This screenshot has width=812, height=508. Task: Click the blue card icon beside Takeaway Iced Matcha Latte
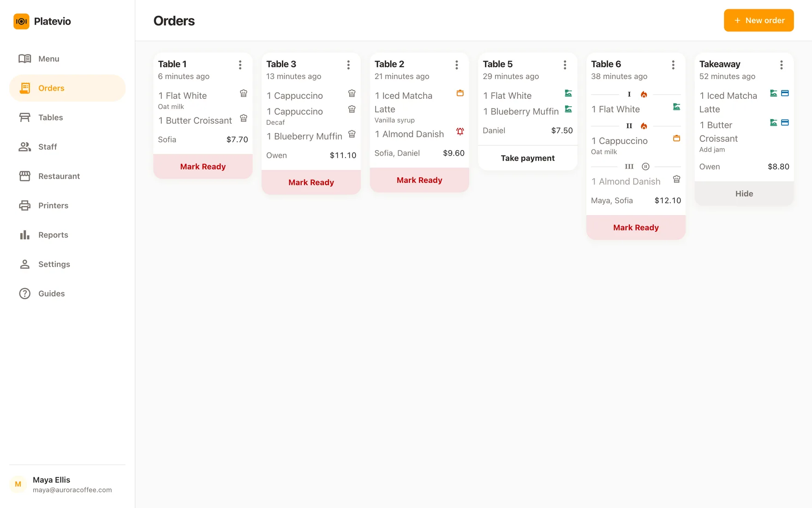(785, 93)
